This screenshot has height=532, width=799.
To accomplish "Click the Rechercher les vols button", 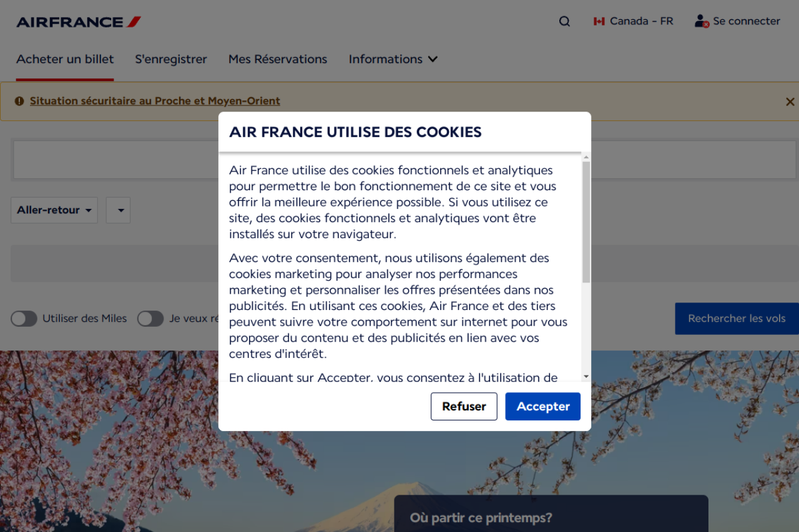I will (x=737, y=319).
